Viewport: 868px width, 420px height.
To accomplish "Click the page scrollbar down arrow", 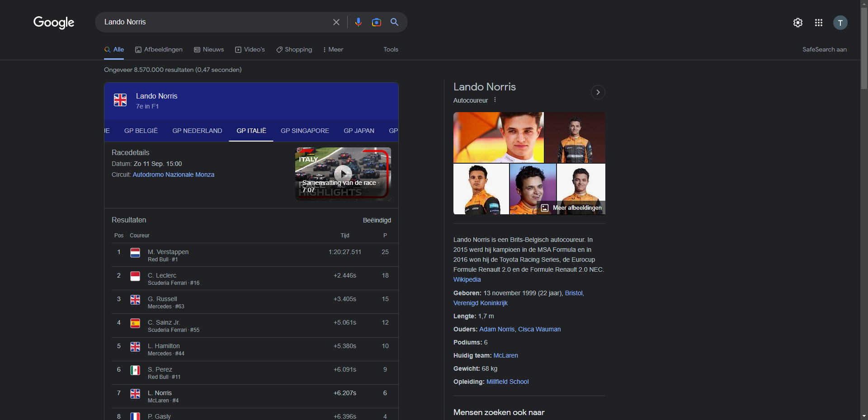I will pyautogui.click(x=864, y=416).
